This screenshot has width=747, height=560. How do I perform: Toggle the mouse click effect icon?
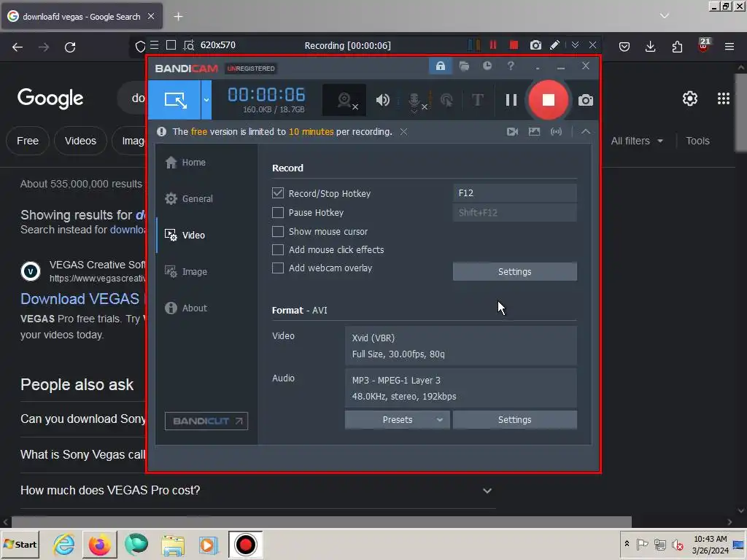(447, 100)
